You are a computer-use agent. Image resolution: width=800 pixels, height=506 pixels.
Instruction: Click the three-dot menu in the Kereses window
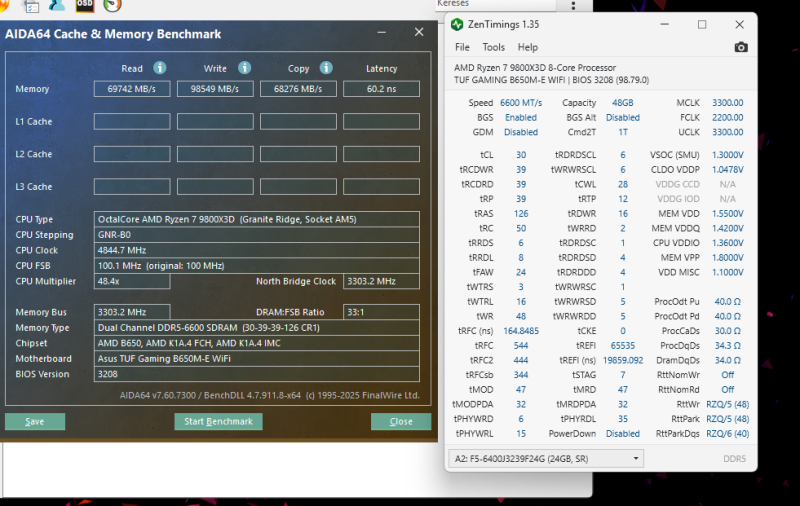point(573,5)
